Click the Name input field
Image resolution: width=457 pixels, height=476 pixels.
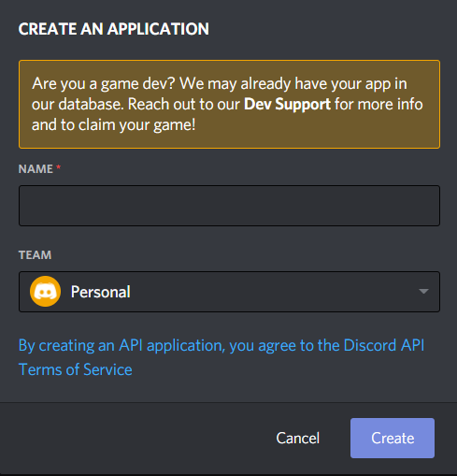coord(229,206)
